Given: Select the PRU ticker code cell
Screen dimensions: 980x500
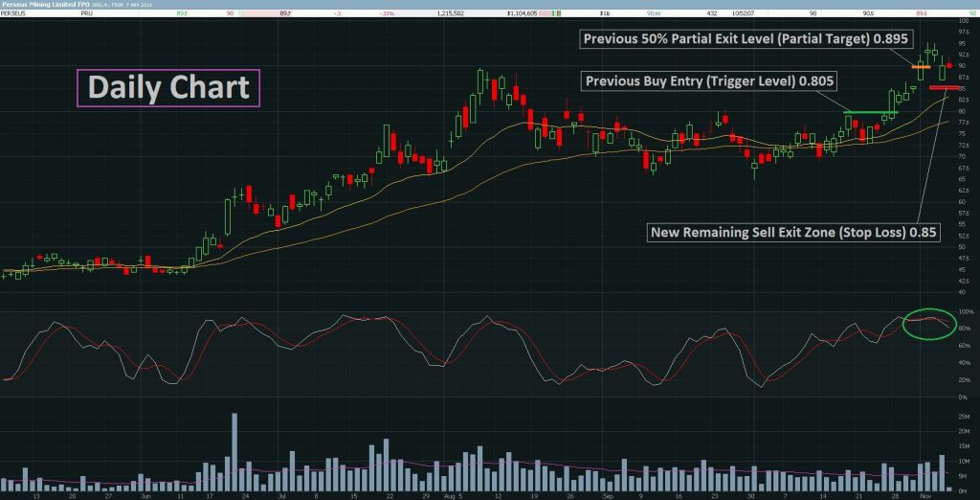Looking at the screenshot, I should 87,12.
